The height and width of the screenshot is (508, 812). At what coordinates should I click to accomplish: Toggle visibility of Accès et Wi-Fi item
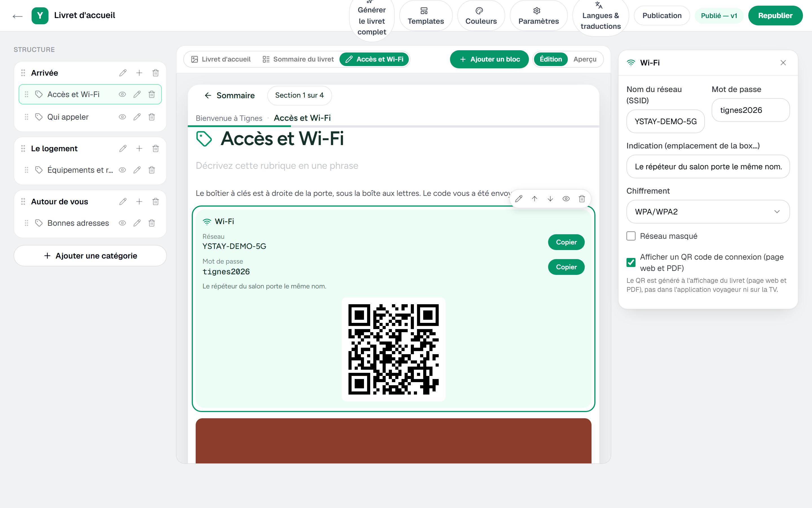pyautogui.click(x=122, y=95)
